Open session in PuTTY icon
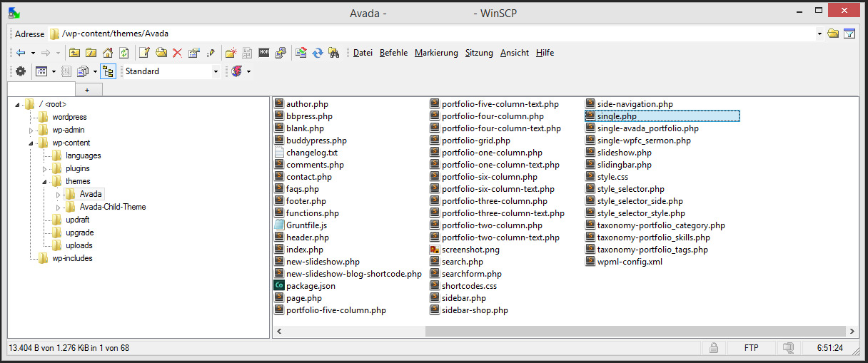868x363 pixels. (281, 53)
